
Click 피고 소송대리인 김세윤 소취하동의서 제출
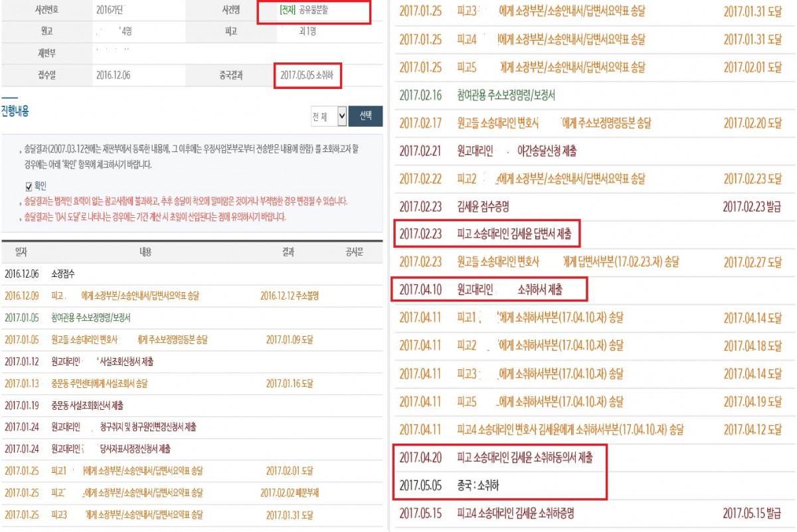tap(525, 457)
